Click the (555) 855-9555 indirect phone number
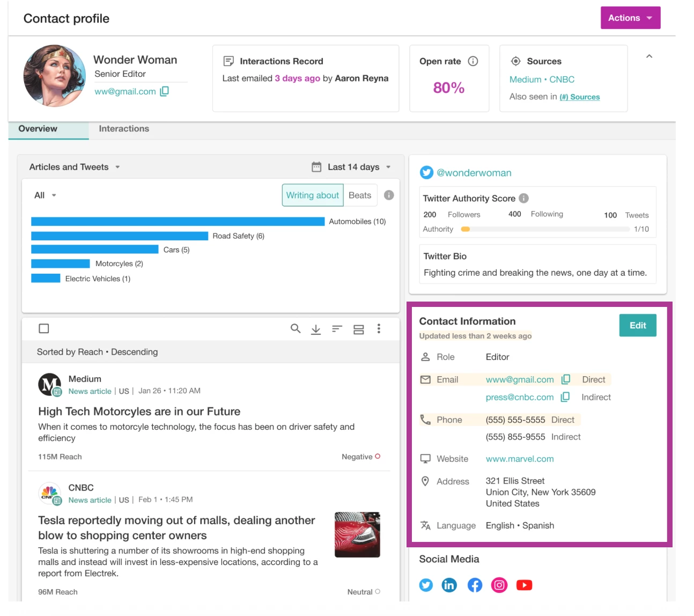Image resolution: width=694 pixels, height=616 pixels. pos(515,437)
